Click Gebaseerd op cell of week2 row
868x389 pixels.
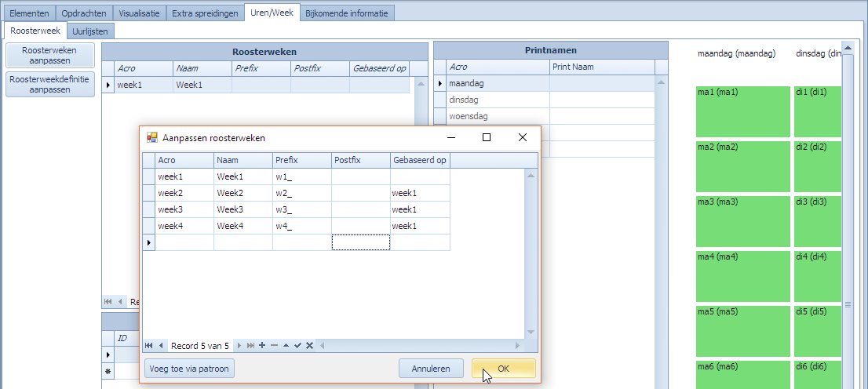(420, 193)
